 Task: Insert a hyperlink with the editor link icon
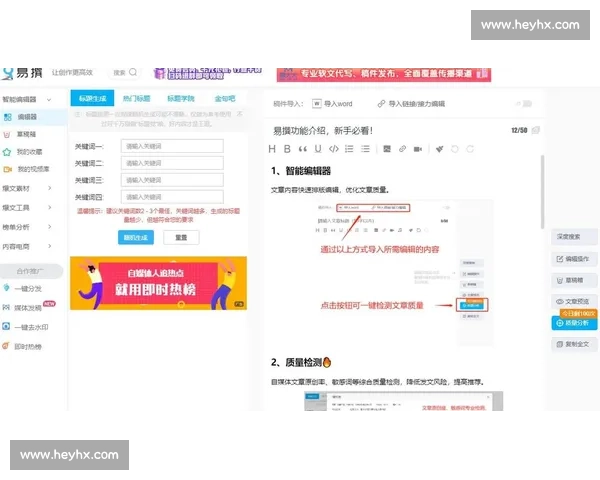pos(402,149)
